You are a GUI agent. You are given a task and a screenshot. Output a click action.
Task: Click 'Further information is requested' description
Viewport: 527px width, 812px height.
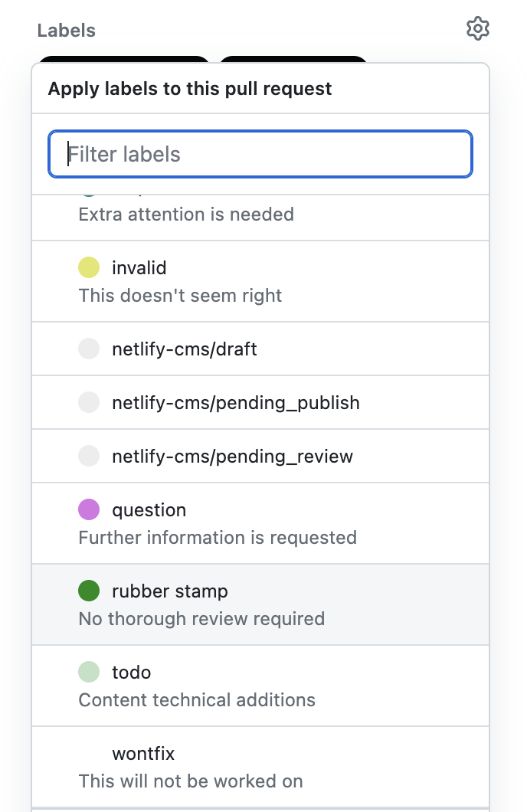pos(218,538)
